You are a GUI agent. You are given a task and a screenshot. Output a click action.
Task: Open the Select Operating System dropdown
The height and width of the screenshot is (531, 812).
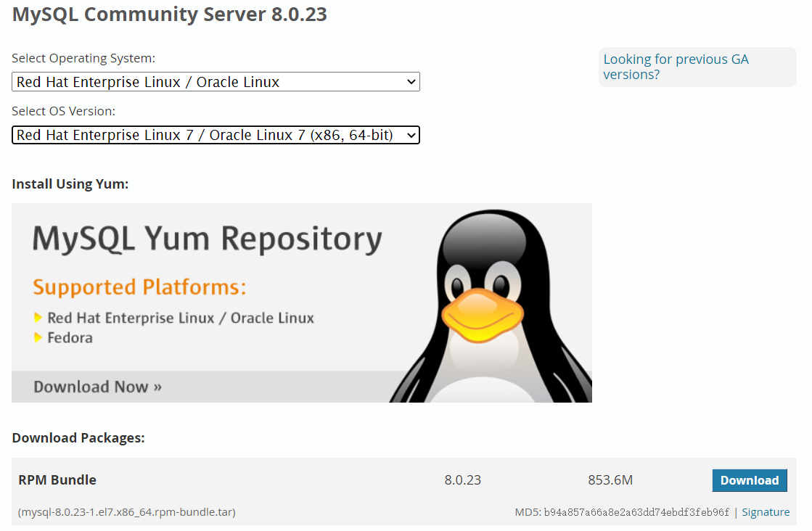click(216, 82)
